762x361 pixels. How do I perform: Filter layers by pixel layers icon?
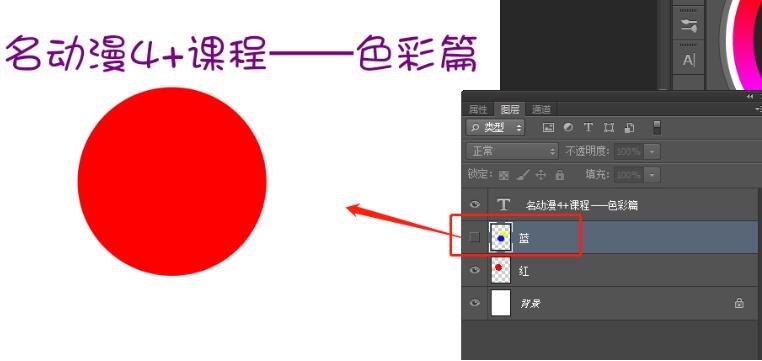pos(548,128)
